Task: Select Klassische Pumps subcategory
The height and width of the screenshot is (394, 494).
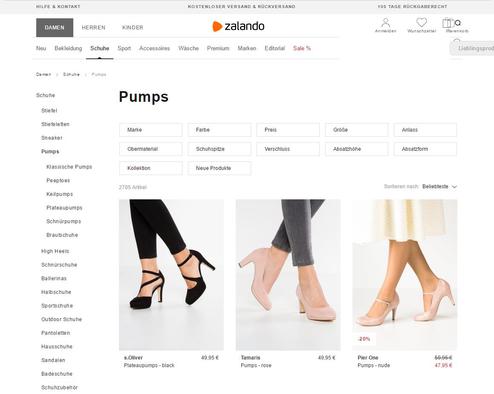Action: click(69, 167)
